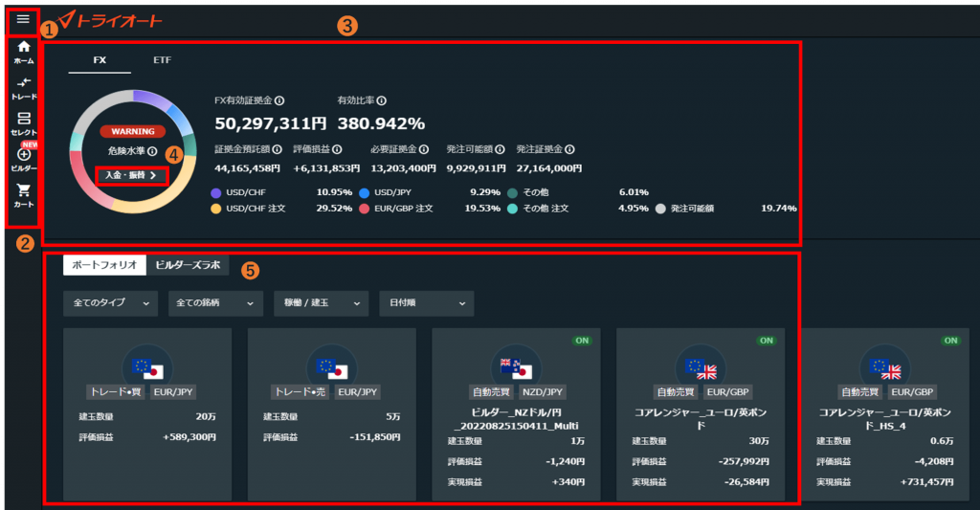Switch to the ETF tab

point(162,60)
